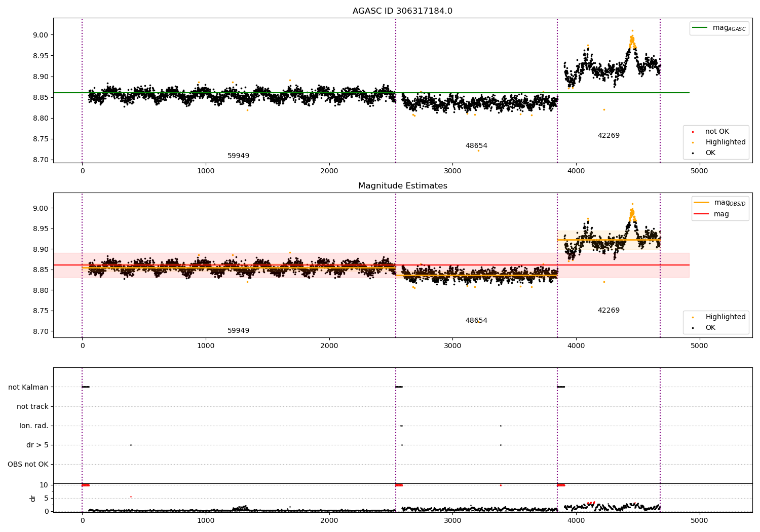Click the orange mag OBSID legend line
Screen dimensions: 760x532
click(x=702, y=203)
